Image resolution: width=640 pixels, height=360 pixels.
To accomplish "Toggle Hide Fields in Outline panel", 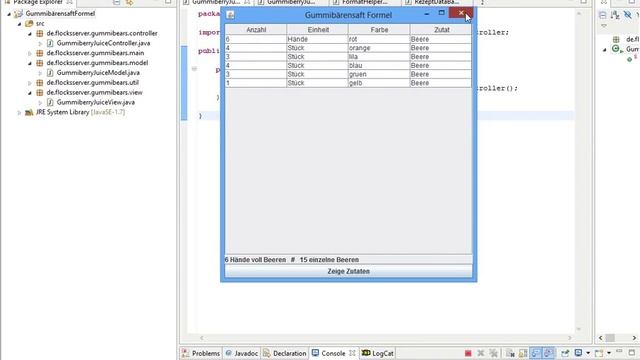I will (628, 16).
